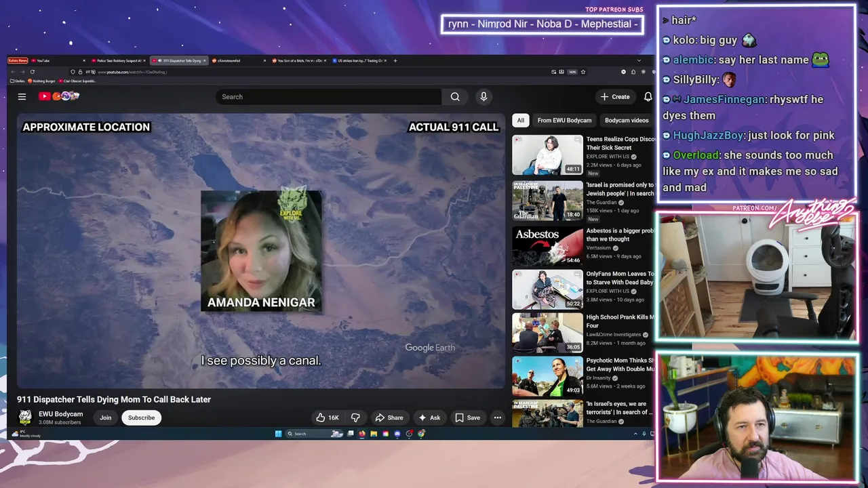Open the taskbar weather widget

coord(27,434)
